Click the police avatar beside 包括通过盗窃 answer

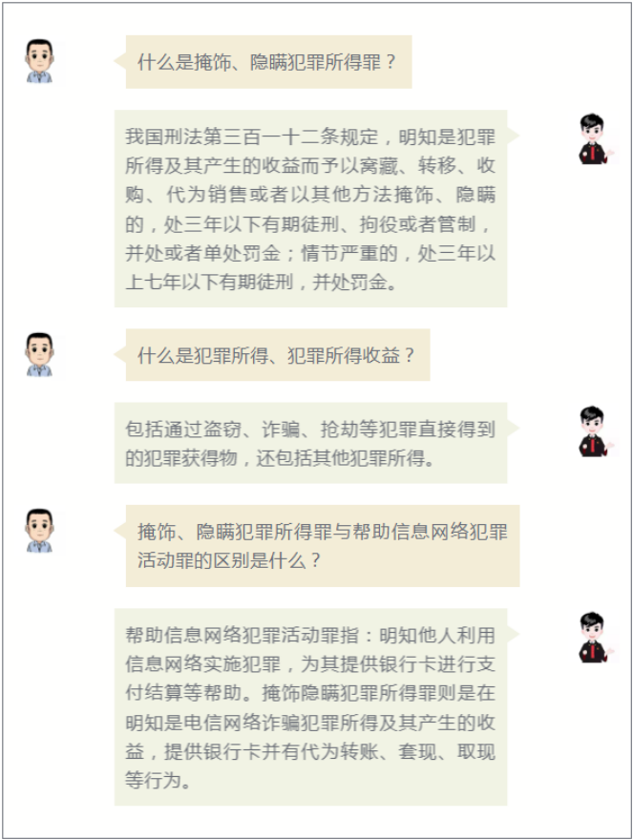click(595, 431)
